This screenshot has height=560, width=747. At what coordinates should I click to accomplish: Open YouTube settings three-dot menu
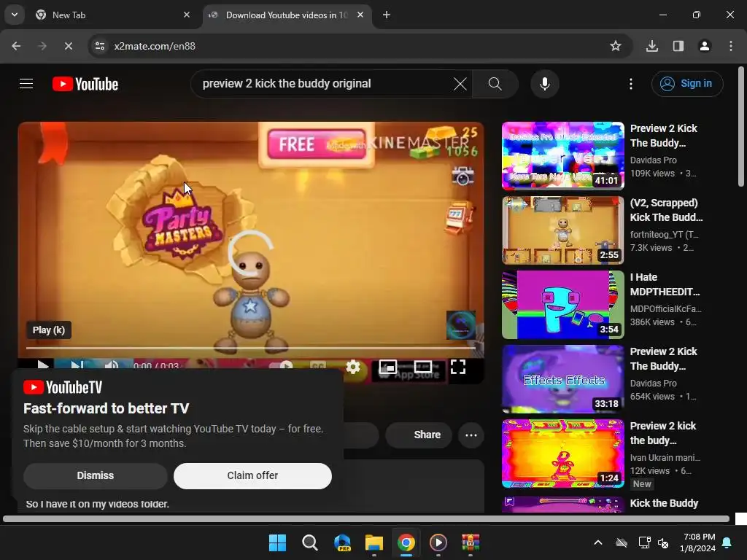point(631,84)
